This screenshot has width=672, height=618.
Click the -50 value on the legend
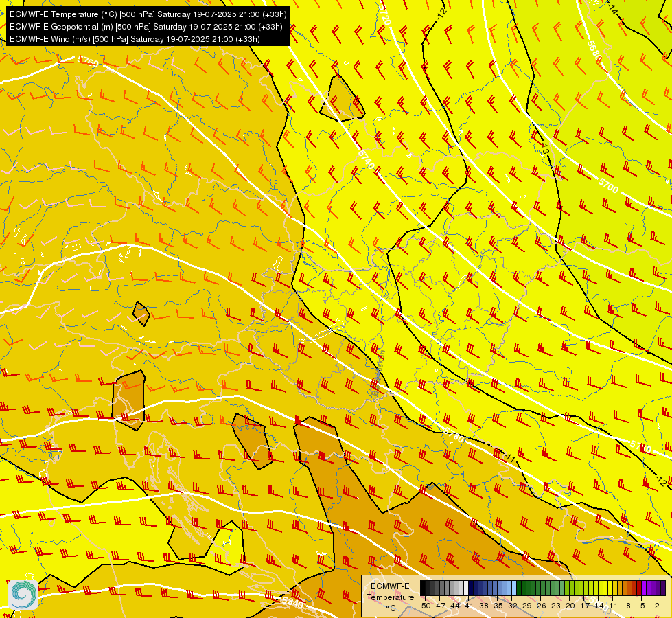(x=425, y=606)
